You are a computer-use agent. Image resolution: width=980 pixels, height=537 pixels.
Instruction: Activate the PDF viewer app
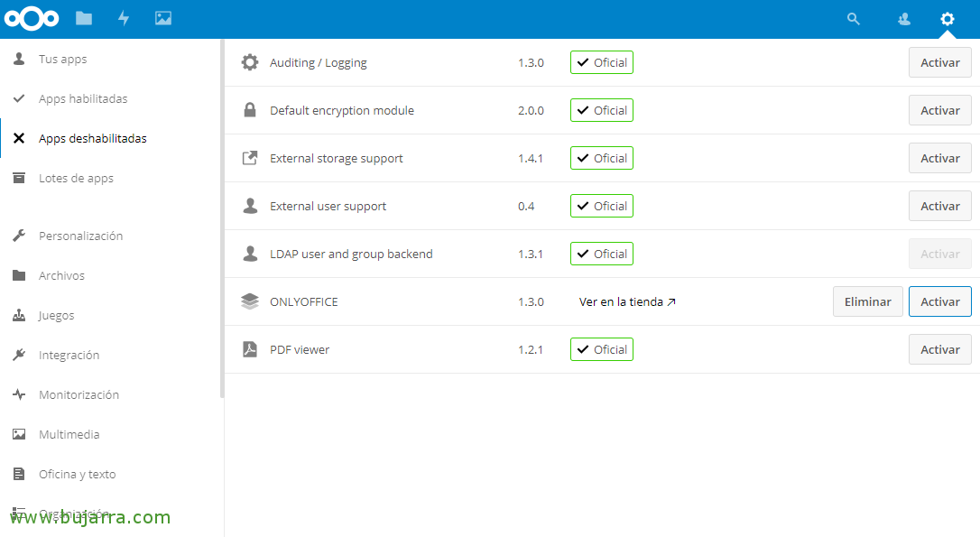coord(939,350)
